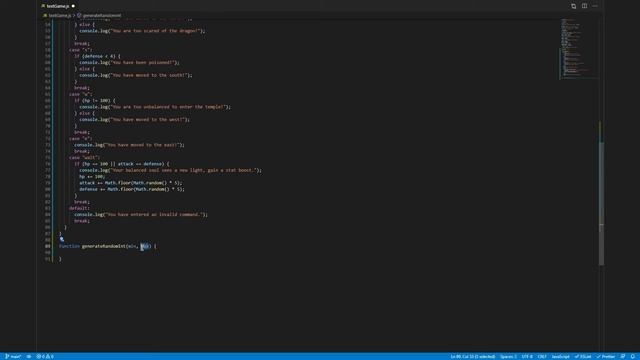Open errors and warnings counter in status bar

[x=45, y=356]
